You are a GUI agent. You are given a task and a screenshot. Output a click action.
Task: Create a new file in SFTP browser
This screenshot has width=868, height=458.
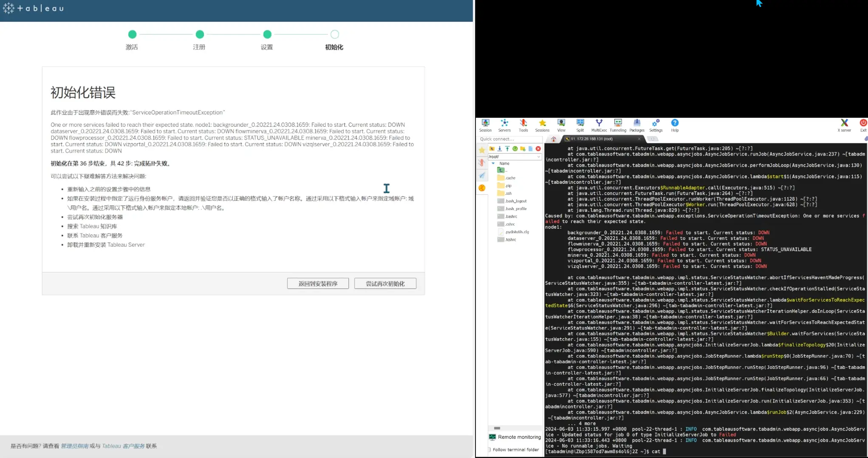[531, 148]
